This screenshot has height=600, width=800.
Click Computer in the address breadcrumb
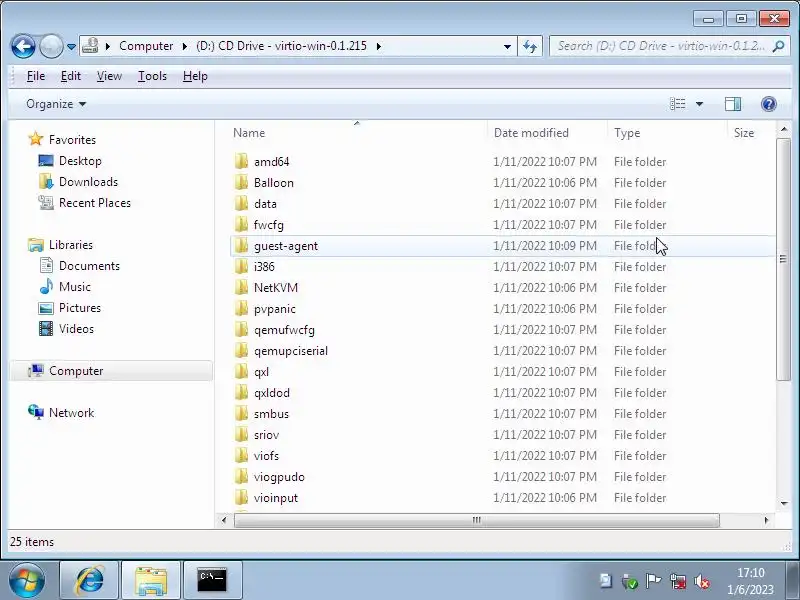pyautogui.click(x=146, y=46)
